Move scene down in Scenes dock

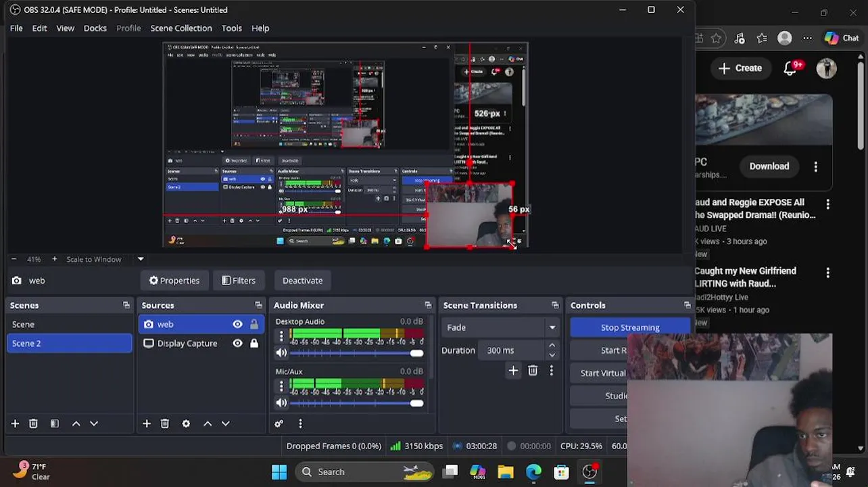94,423
